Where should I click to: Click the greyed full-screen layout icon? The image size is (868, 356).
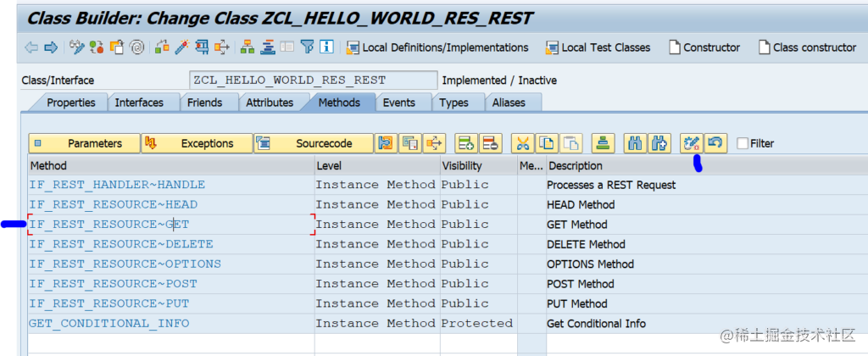[x=287, y=47]
